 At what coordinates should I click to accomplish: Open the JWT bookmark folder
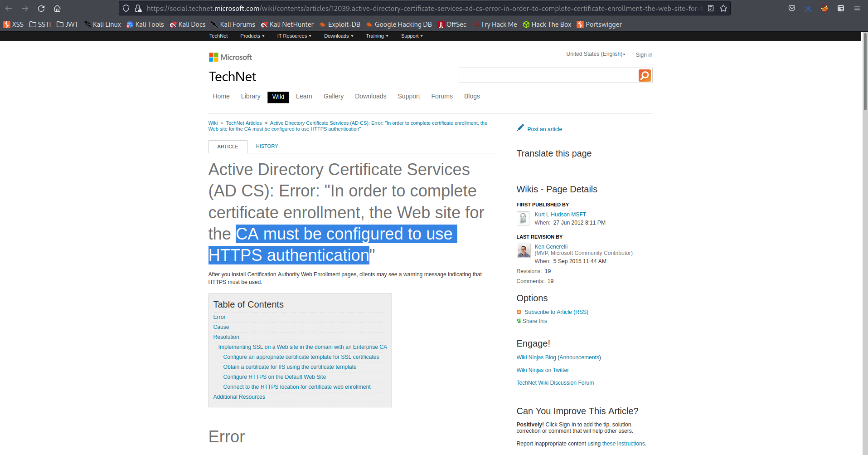pyautogui.click(x=68, y=24)
